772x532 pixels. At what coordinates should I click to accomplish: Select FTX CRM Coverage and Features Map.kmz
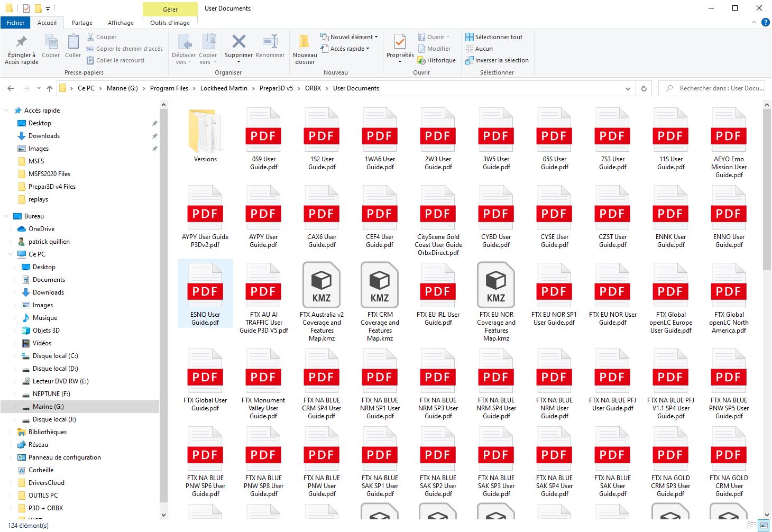380,302
